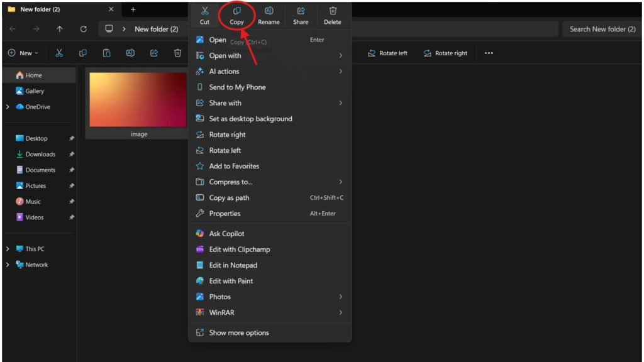The image size is (644, 362).
Task: Open the WinRAR submenu
Action: click(x=221, y=312)
